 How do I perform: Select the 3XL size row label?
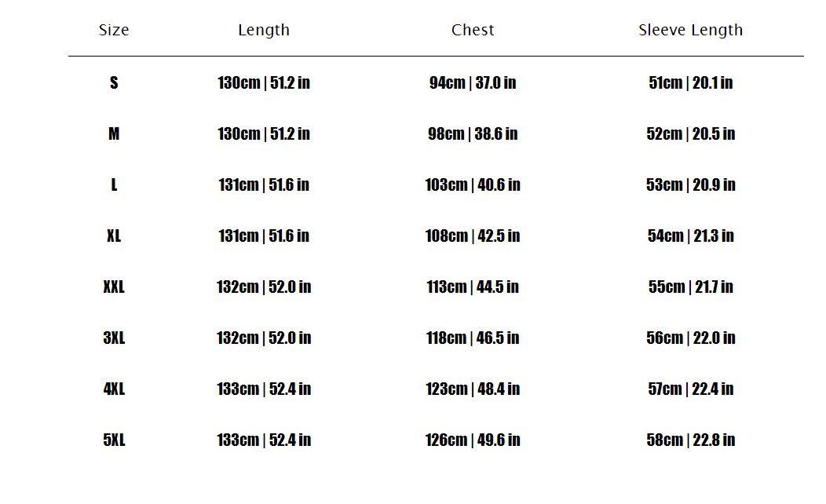click(x=114, y=338)
